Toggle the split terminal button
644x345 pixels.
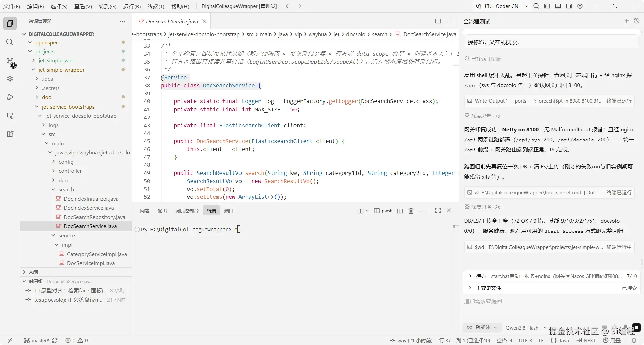point(400,211)
